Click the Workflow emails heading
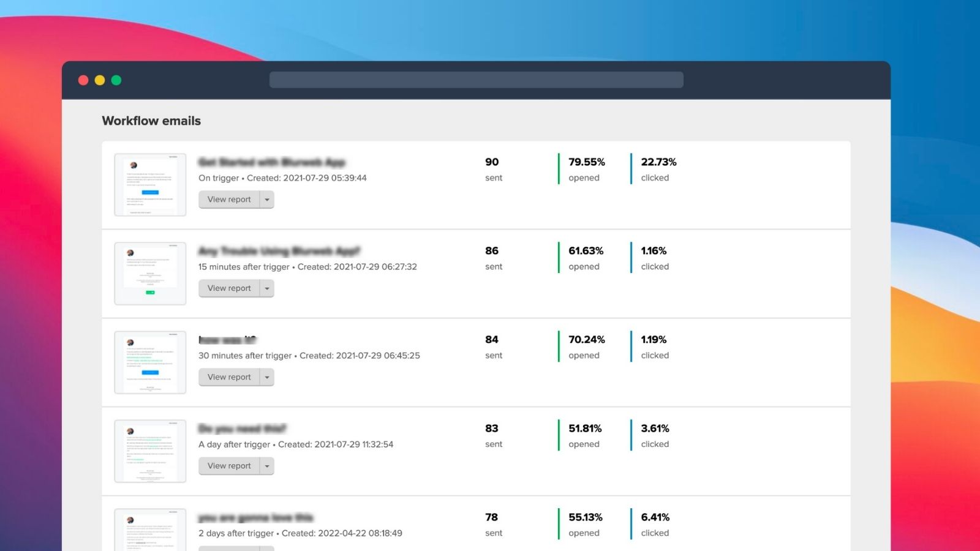The width and height of the screenshot is (980, 551). [151, 121]
